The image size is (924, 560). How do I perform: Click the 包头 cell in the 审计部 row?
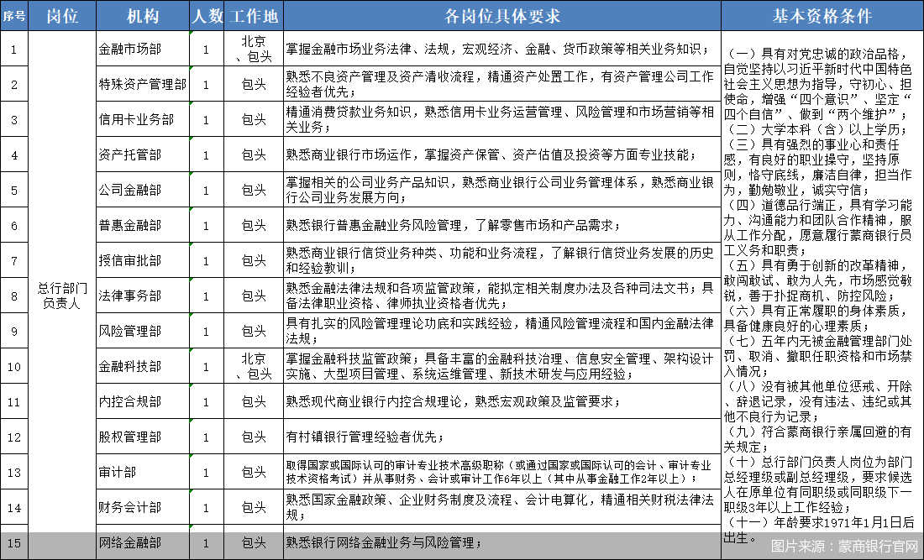pyautogui.click(x=254, y=472)
